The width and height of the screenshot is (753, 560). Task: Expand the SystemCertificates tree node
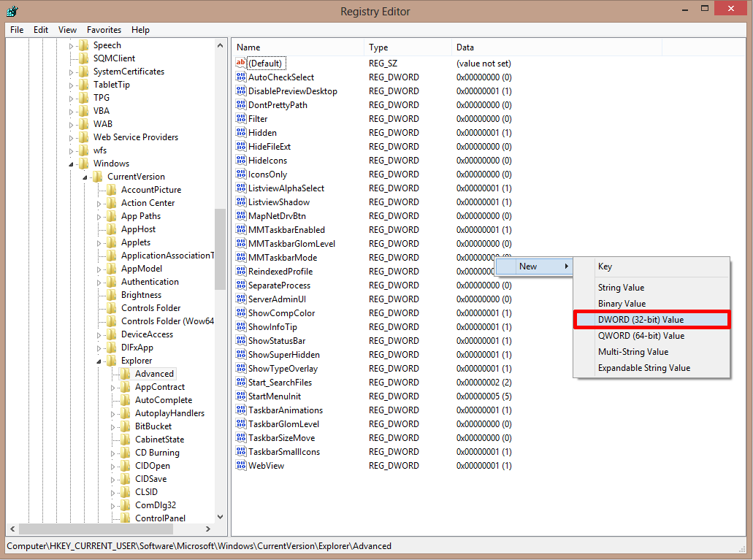[x=71, y=72]
